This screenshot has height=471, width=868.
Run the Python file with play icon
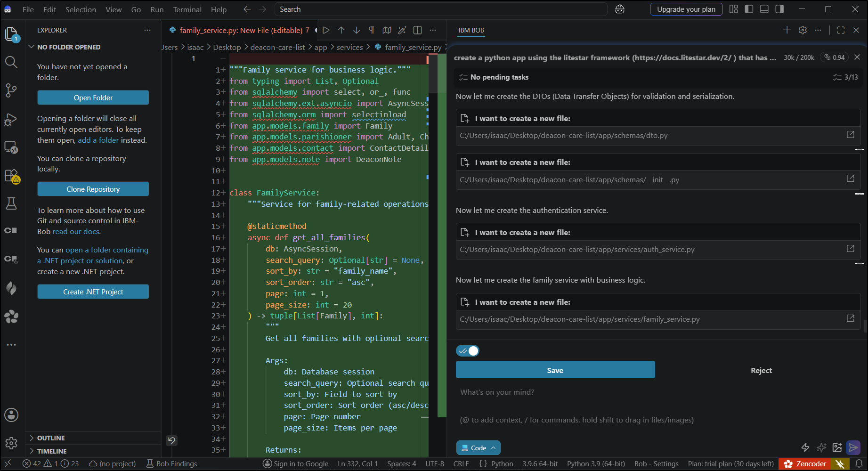pyautogui.click(x=326, y=30)
